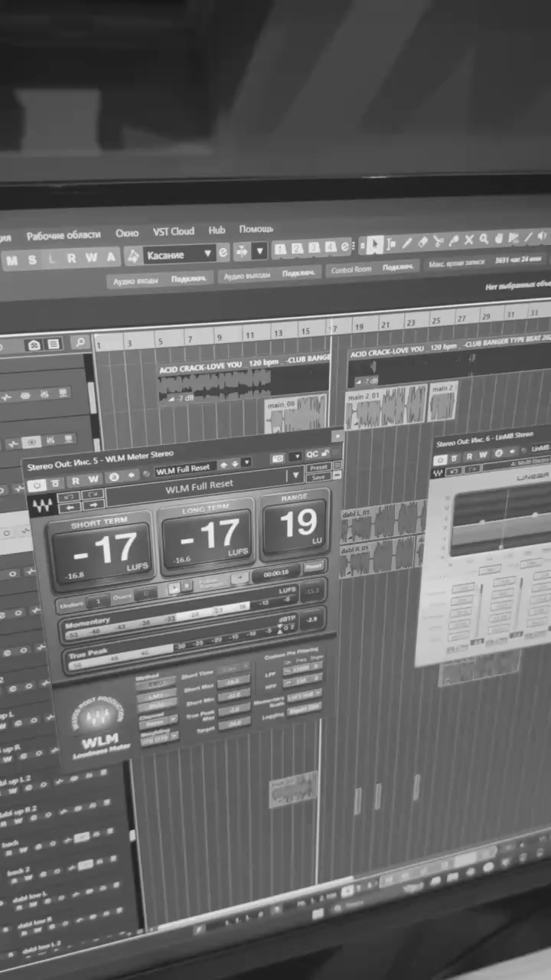Open preset browser dropdown arrow in WLM header
The image size is (551, 980).
245,463
